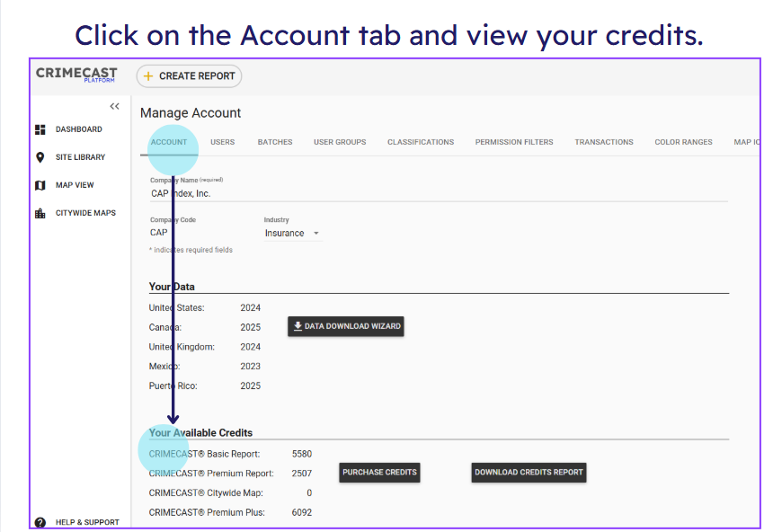Click the Dashboard grid icon in sidebar
The image size is (782, 532).
coord(40,129)
